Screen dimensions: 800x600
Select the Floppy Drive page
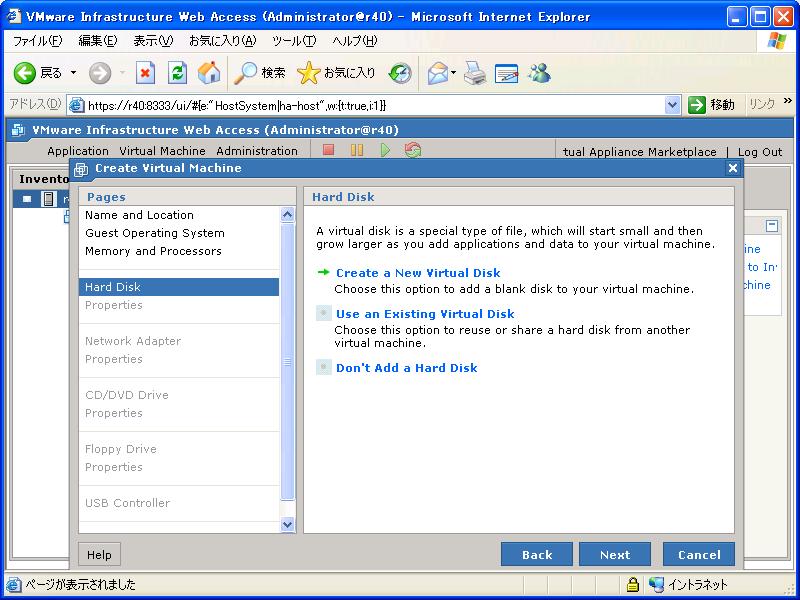(x=179, y=449)
